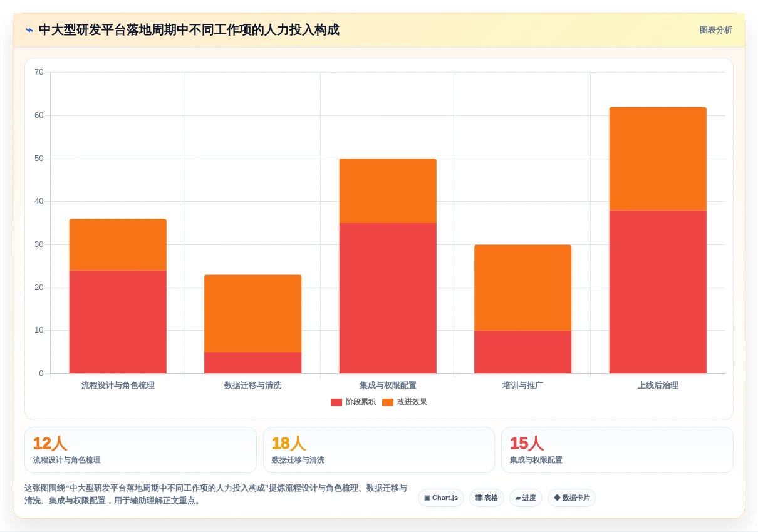The width and height of the screenshot is (758, 532).
Task: Click the orange segment of 上线后治理 bar
Action: pos(658,159)
